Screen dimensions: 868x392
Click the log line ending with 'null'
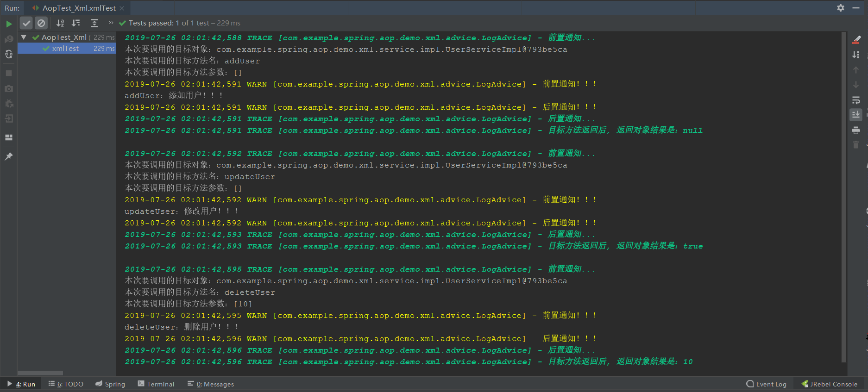(x=414, y=130)
